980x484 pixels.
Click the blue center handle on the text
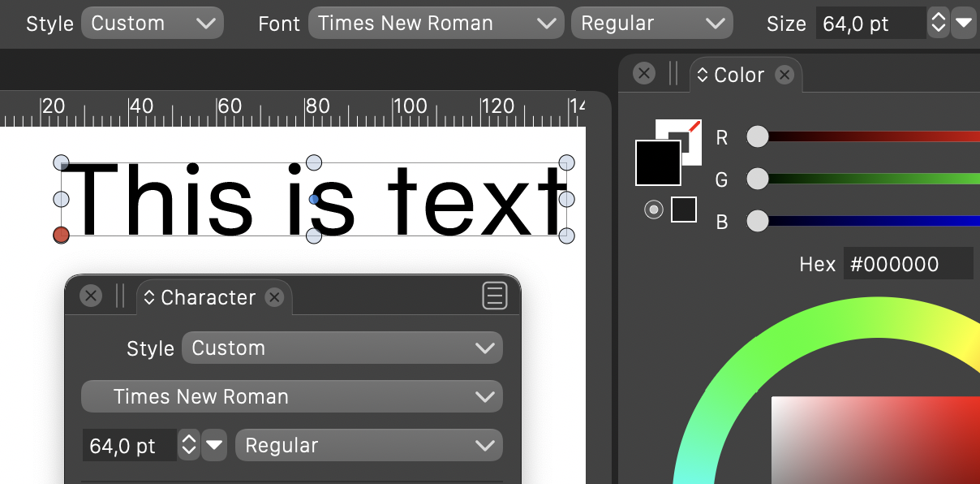(x=314, y=199)
